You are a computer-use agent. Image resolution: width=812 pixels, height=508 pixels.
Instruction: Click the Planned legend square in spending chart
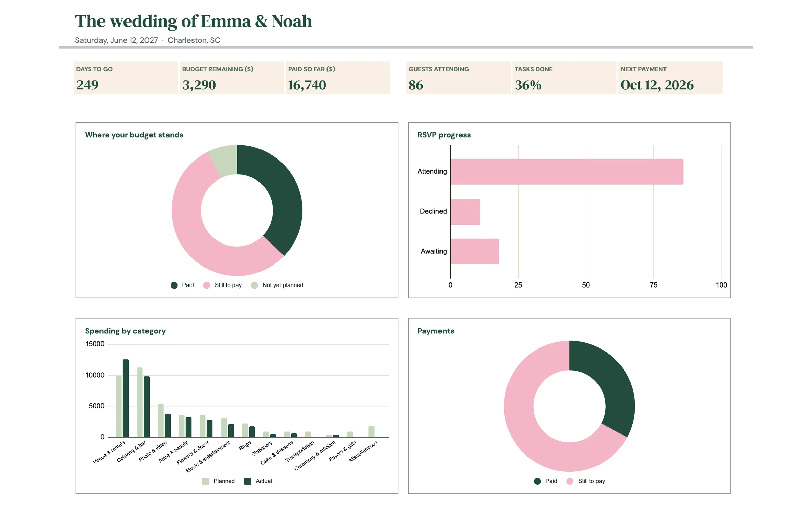[205, 481]
